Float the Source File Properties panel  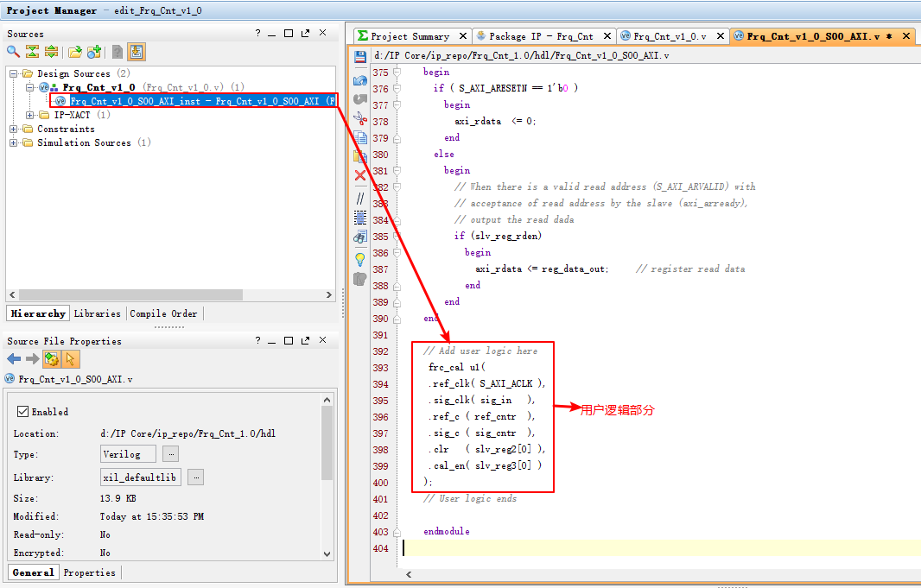pos(305,340)
